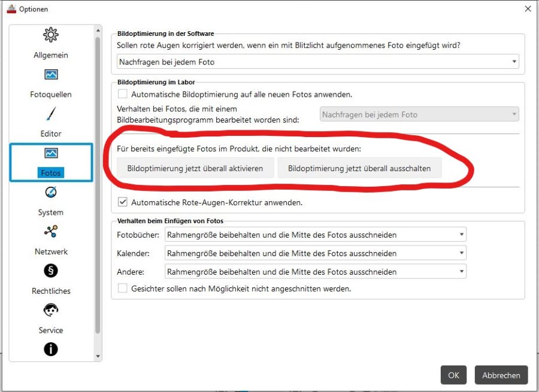Switch to the System label
This screenshot has width=539, height=392.
51,212
